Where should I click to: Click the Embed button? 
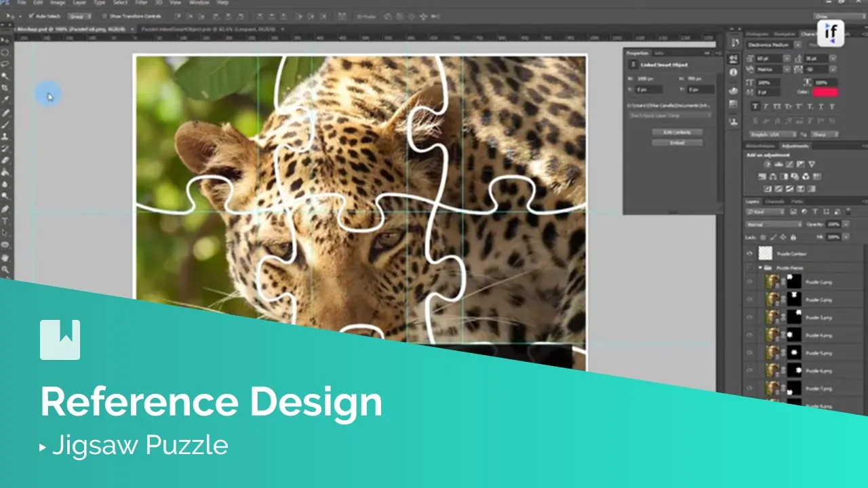[x=677, y=143]
